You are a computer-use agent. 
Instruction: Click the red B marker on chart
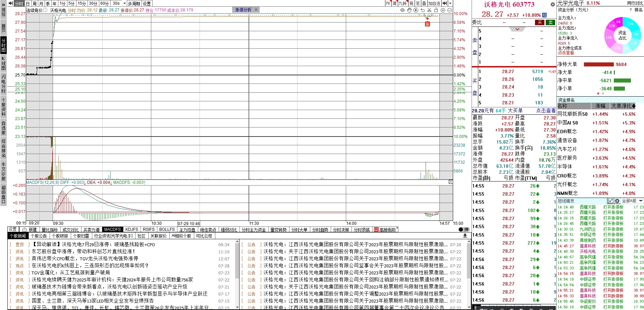[427, 24]
